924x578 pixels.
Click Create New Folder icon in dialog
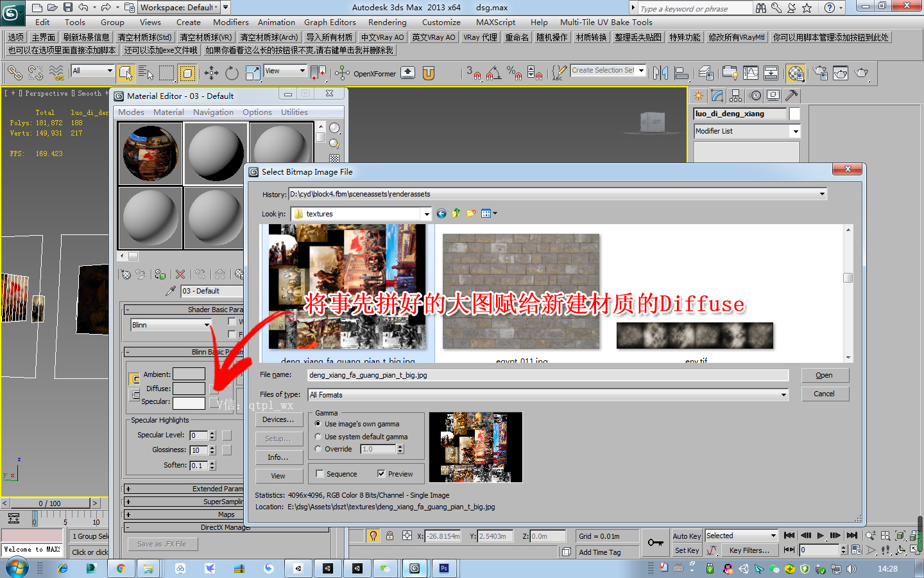pyautogui.click(x=471, y=214)
